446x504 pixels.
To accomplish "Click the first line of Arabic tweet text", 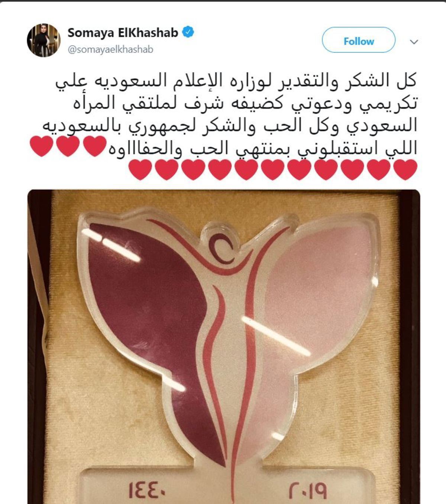I will 236,81.
